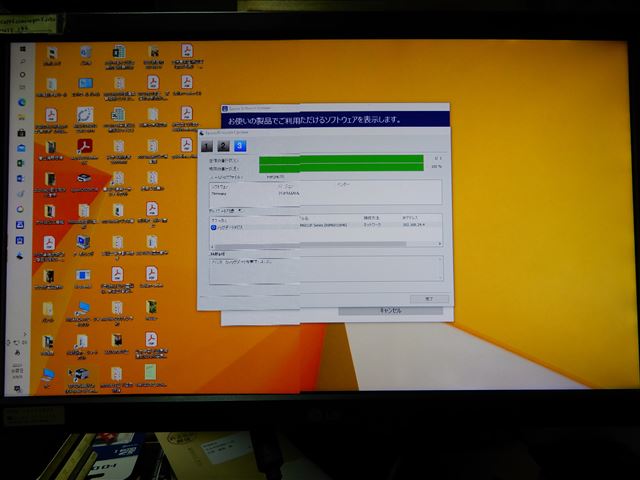
Task: Select the device row with blue icon
Action: point(325,226)
